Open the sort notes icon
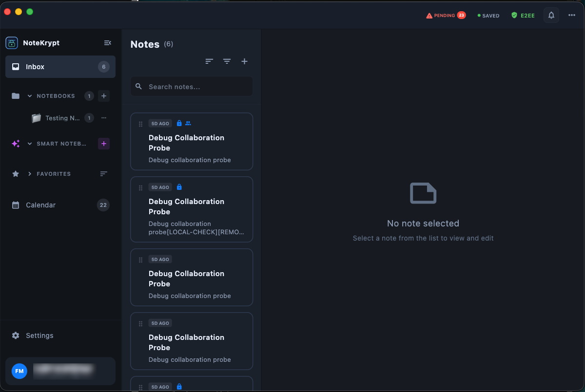 209,61
